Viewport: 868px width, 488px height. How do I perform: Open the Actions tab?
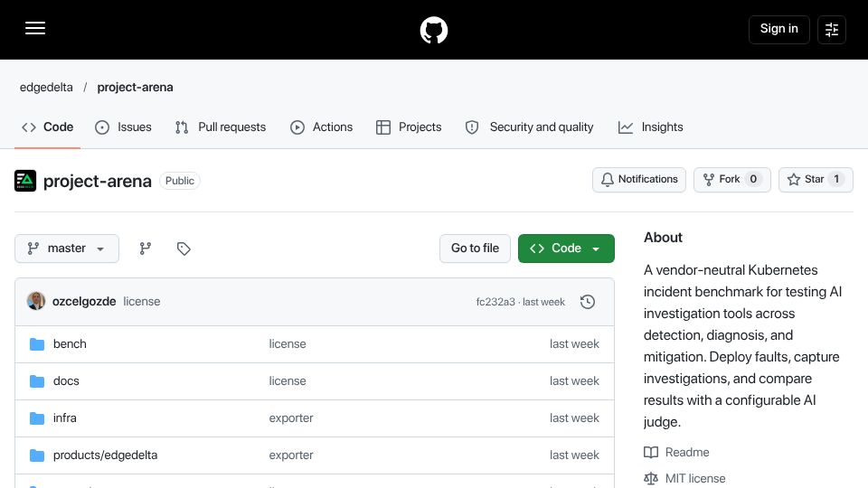(x=321, y=127)
